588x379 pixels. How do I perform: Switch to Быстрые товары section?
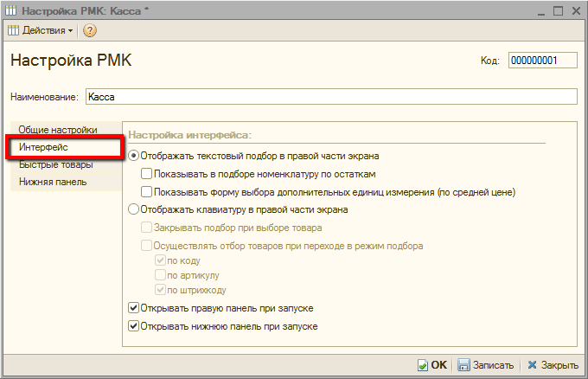55,165
